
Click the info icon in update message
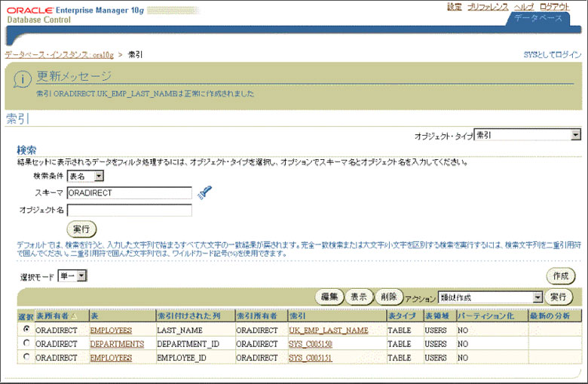[x=24, y=78]
